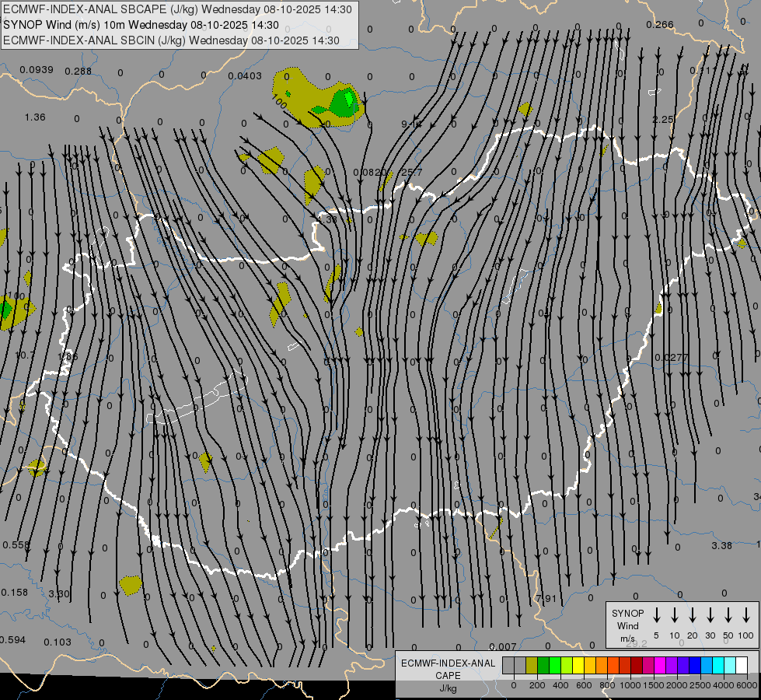Click the SBCIN title line in header box
The height and width of the screenshot is (700, 761).
171,40
